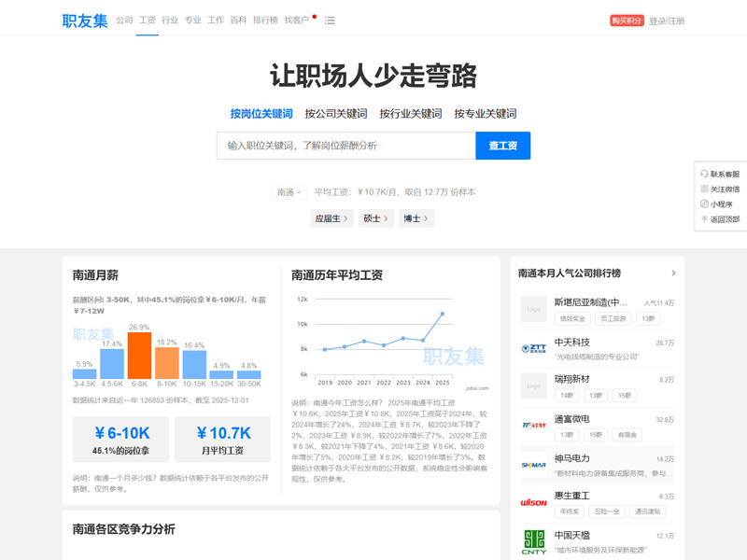Click the 联系客服 headset icon

click(705, 173)
